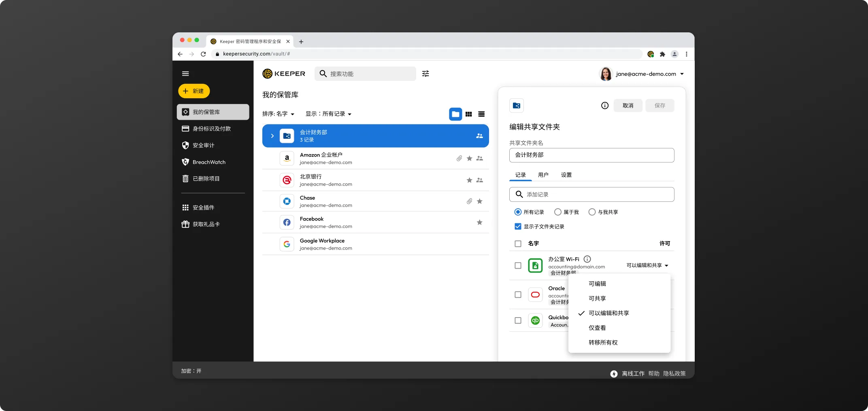The width and height of the screenshot is (868, 411).
Task: Open 显示：所有记录 filter dropdown
Action: tap(329, 114)
